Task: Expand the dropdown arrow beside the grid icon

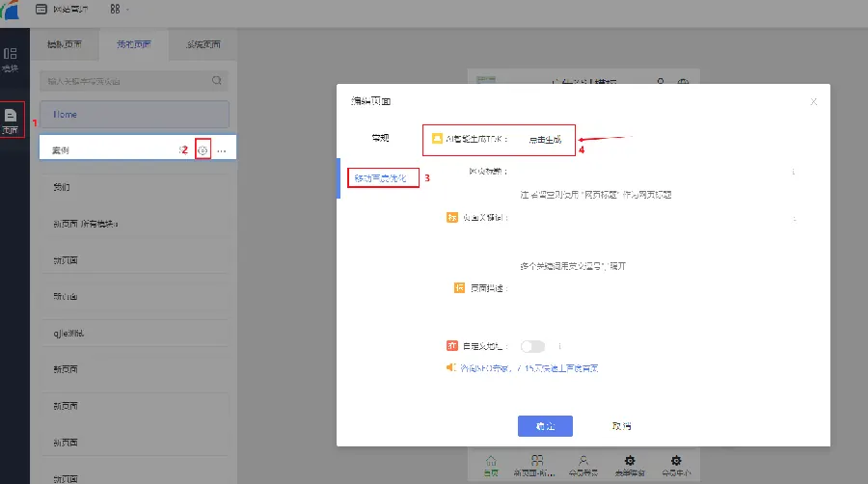Action: tap(128, 10)
